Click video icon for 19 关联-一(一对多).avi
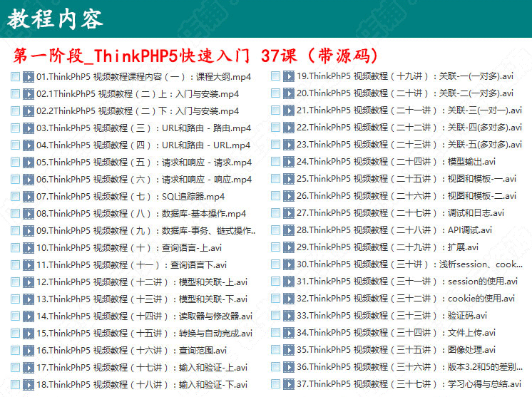This screenshot has height=397, width=532. pos(289,76)
